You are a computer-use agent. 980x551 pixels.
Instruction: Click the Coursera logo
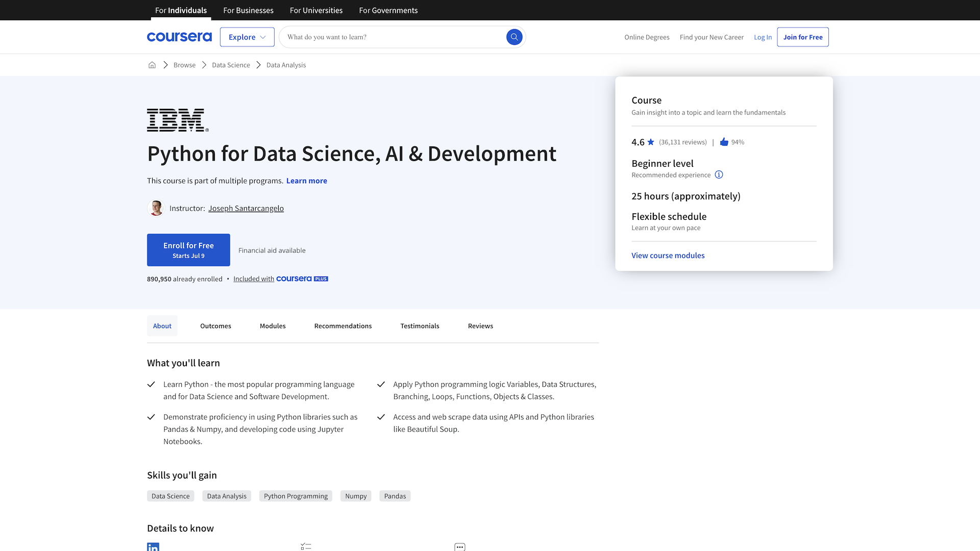[179, 37]
